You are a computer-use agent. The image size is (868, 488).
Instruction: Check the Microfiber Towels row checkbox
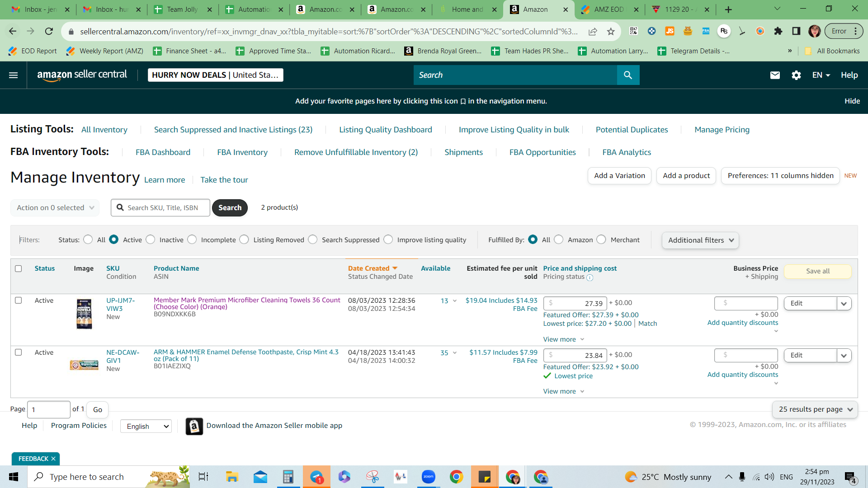19,300
